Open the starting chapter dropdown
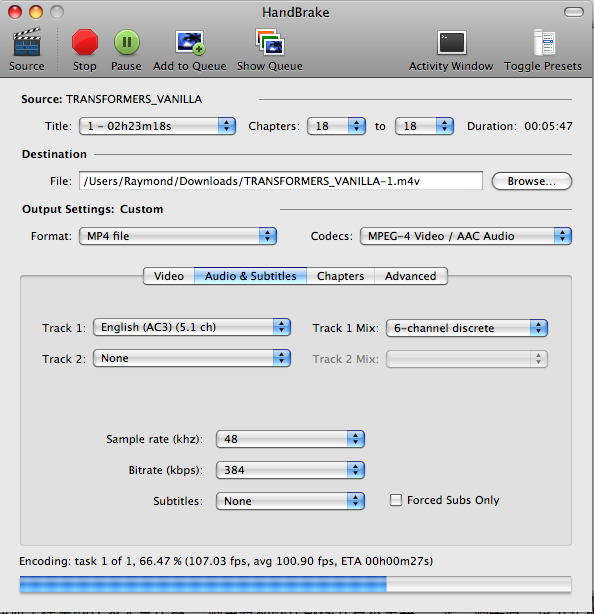This screenshot has height=614, width=594. (336, 126)
